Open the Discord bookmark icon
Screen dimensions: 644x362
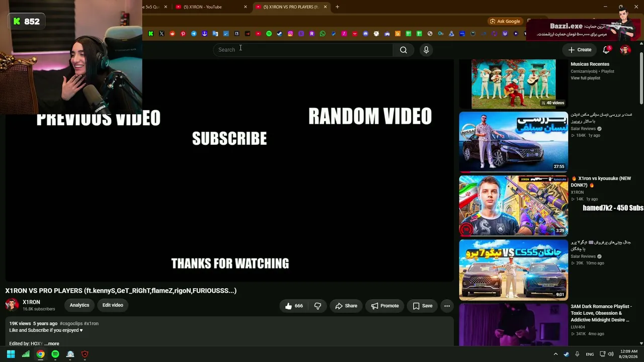[x=365, y=34]
